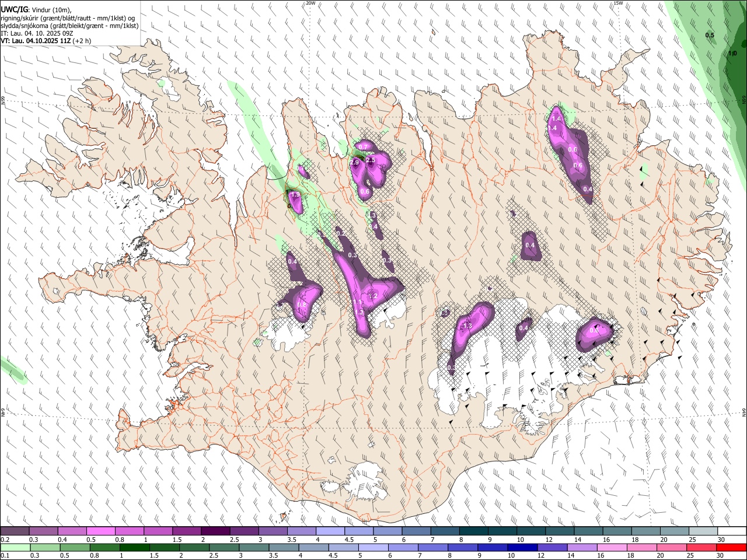Image resolution: width=747 pixels, height=560 pixels.
Task: Click the bright pink snow swatch 0.5 to 0.8
Action: point(100,531)
